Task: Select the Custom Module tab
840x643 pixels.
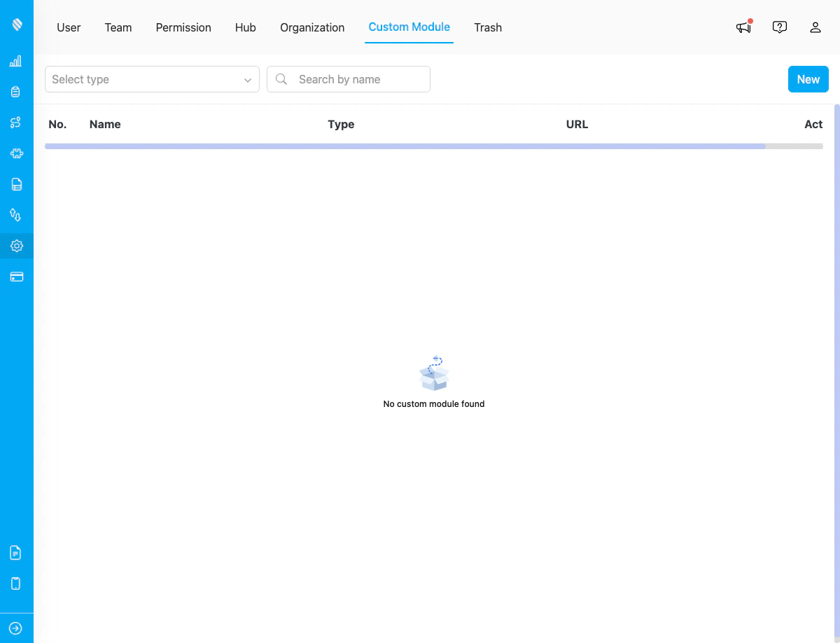Action: (409, 27)
